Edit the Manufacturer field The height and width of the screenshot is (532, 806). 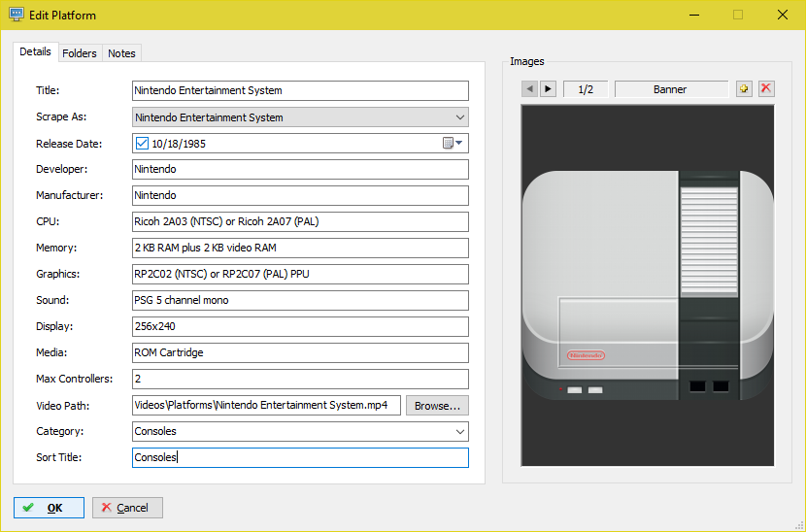pyautogui.click(x=300, y=195)
